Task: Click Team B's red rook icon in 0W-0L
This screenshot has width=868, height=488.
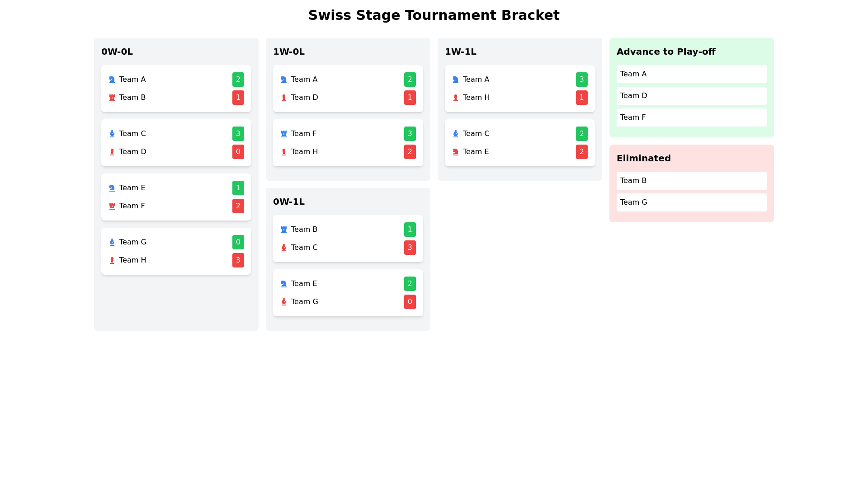Action: click(x=112, y=98)
